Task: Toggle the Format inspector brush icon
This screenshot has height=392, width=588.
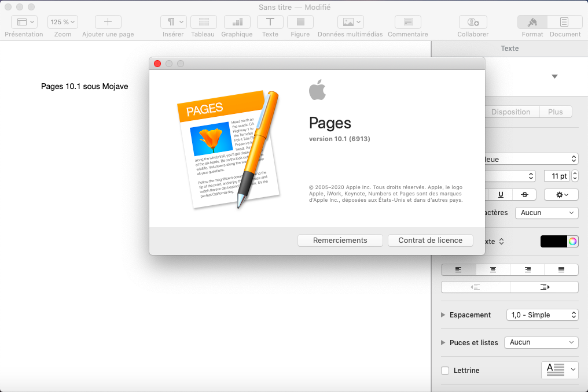Action: [532, 22]
